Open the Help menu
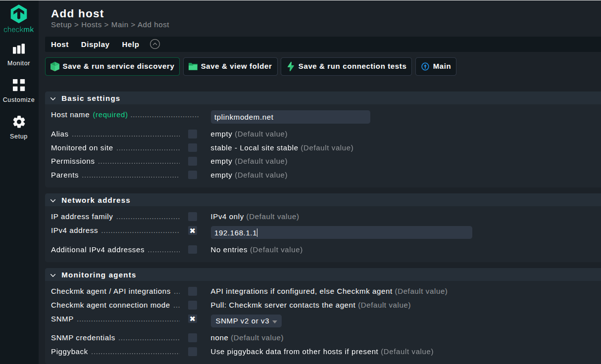The height and width of the screenshot is (364, 601). pyautogui.click(x=131, y=45)
